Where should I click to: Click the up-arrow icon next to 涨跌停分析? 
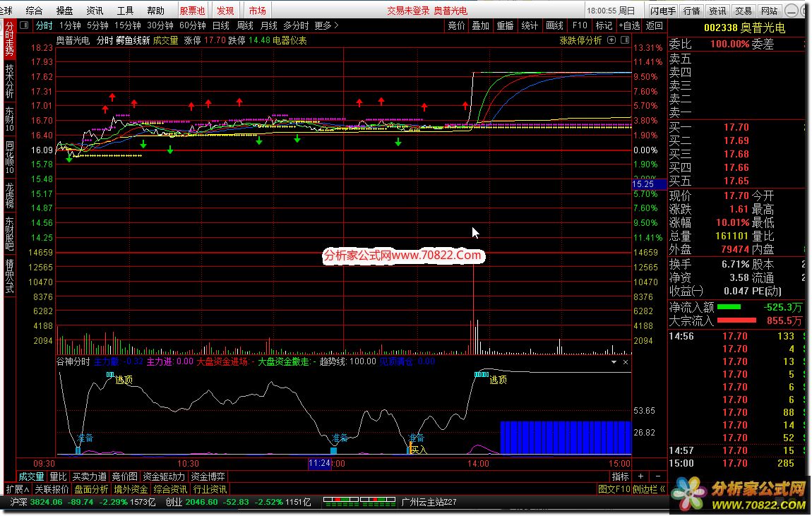611,40
